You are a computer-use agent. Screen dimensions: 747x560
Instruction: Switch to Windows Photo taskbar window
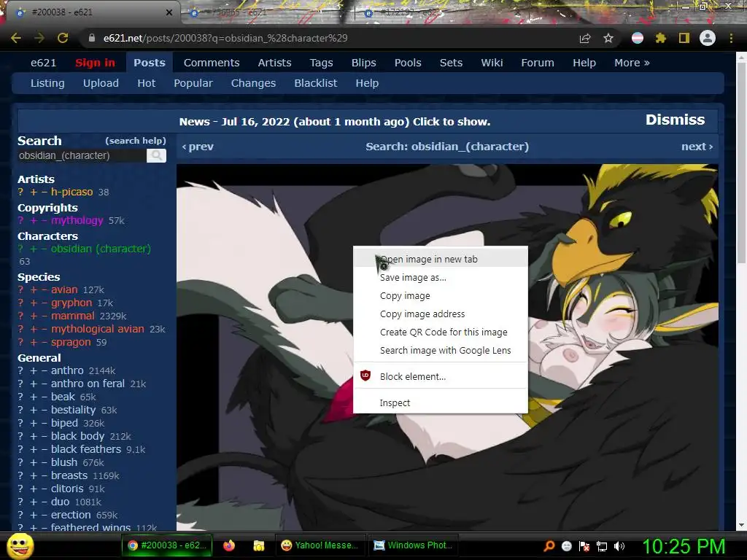[x=413, y=545]
